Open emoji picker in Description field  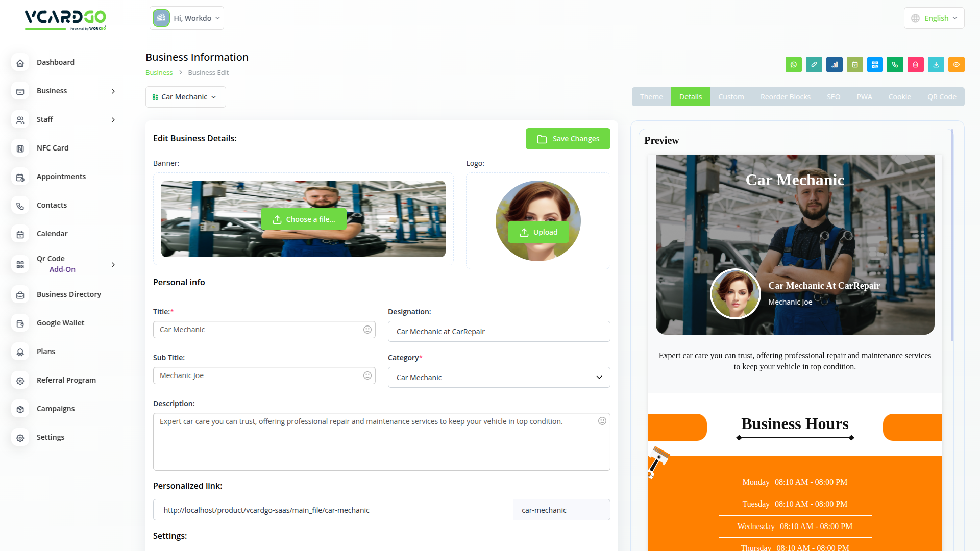(602, 421)
